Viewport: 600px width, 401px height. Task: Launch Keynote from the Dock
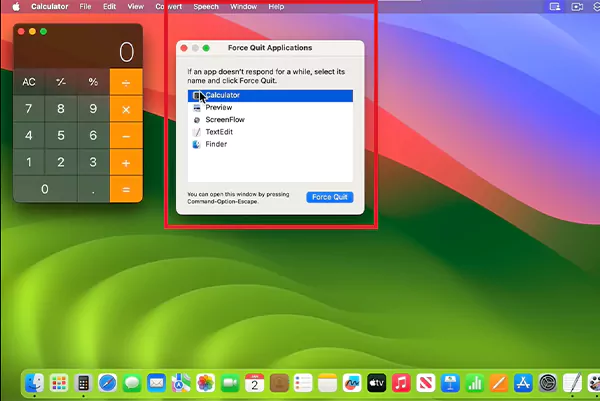coord(450,383)
